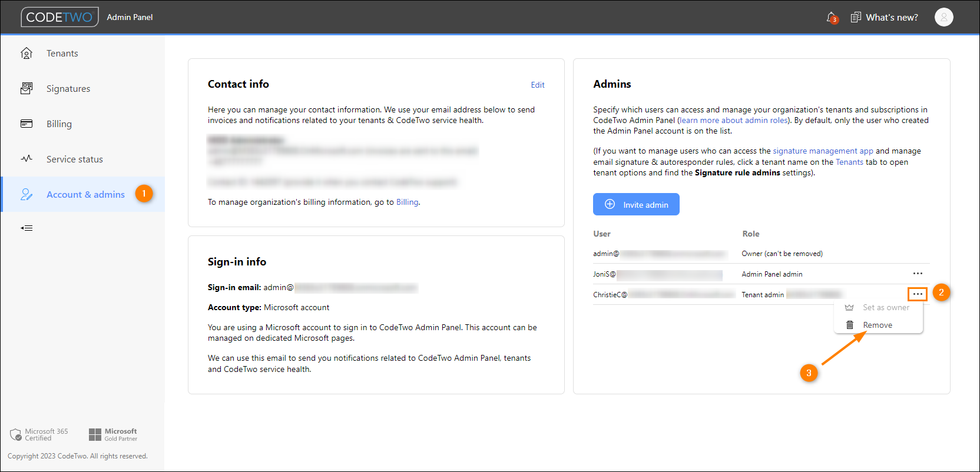Collapse the sidebar menu
The height and width of the screenshot is (472, 980).
[27, 228]
